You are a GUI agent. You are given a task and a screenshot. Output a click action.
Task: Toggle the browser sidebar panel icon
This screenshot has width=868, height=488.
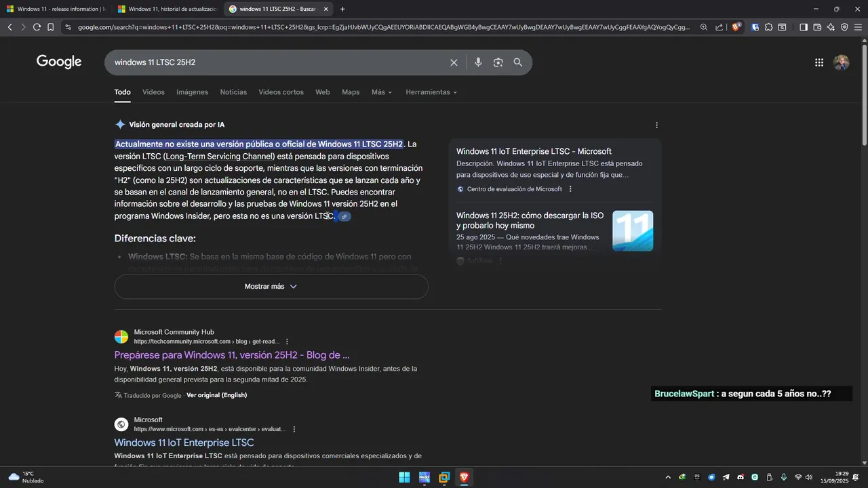[804, 27]
